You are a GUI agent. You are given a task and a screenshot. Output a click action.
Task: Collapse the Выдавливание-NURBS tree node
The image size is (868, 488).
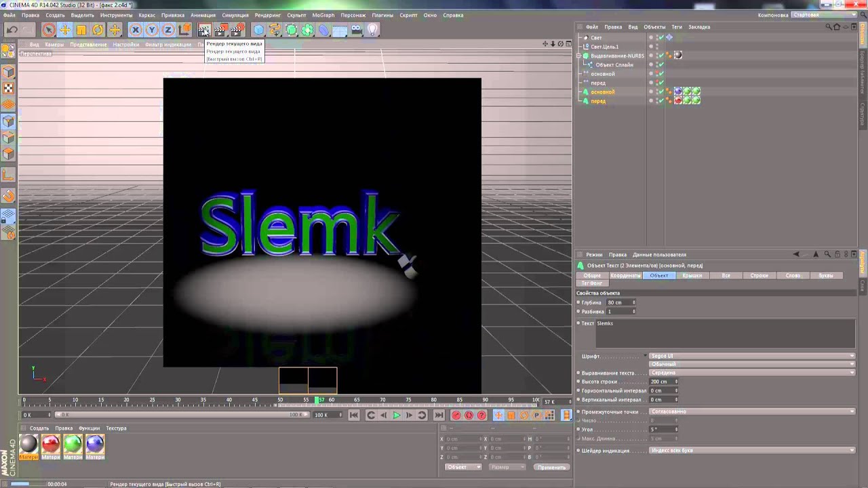(x=578, y=56)
